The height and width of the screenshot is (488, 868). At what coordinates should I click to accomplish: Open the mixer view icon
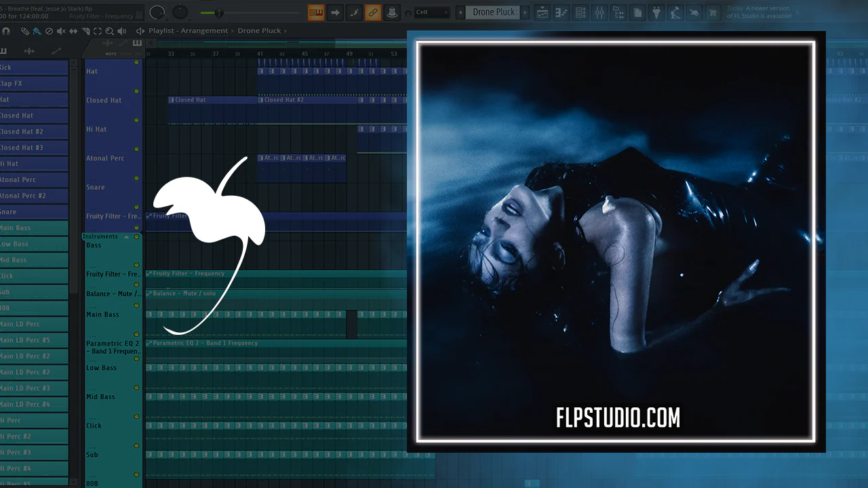599,12
